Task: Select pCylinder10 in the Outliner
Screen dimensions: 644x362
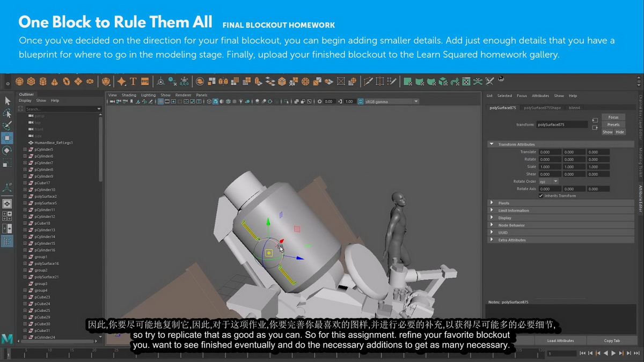Action: click(x=45, y=190)
